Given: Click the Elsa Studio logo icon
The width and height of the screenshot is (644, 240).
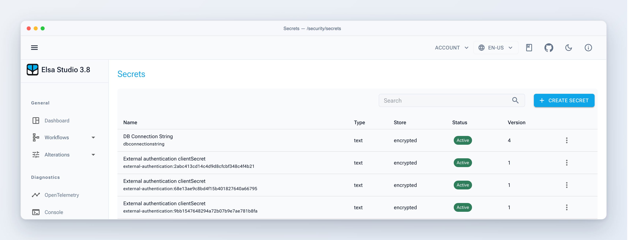Looking at the screenshot, I should [33, 70].
